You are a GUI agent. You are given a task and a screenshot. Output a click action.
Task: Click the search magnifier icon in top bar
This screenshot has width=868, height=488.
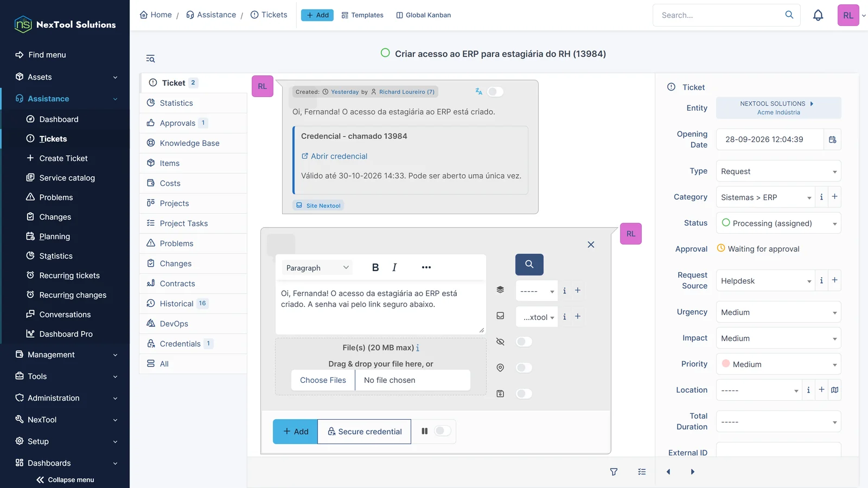coord(789,15)
